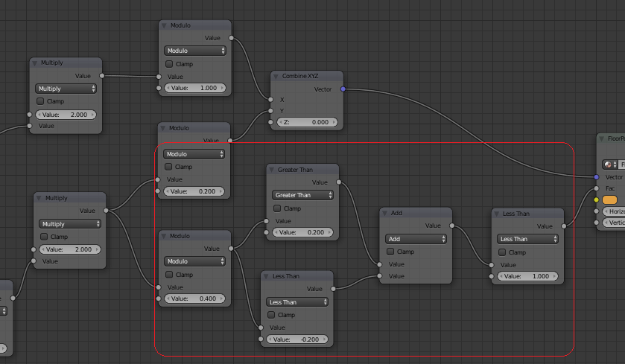Click the labeled Value input socket on Less Than 1.000 node
625x364 pixels.
(492, 265)
